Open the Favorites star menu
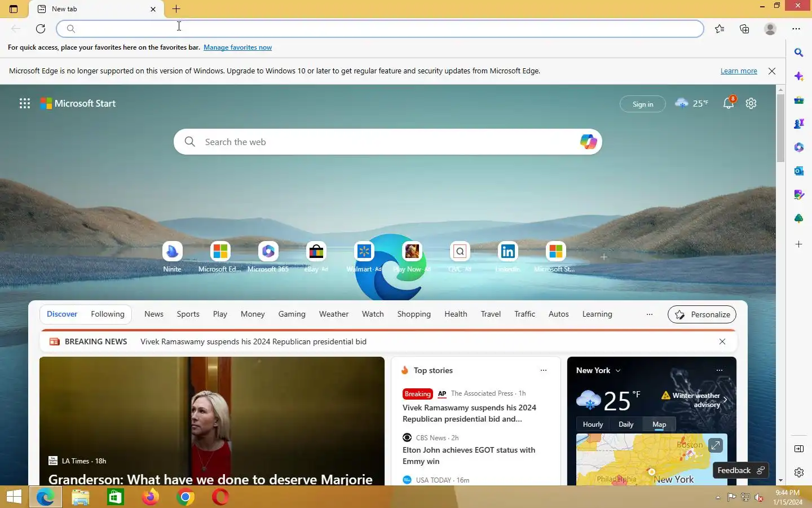Image resolution: width=812 pixels, height=508 pixels. (x=720, y=29)
